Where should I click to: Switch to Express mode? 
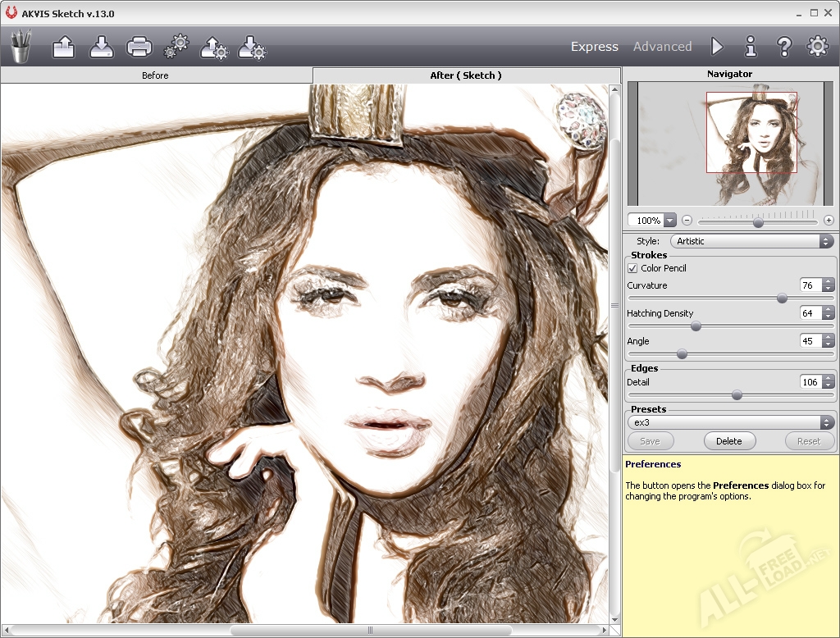coord(594,47)
